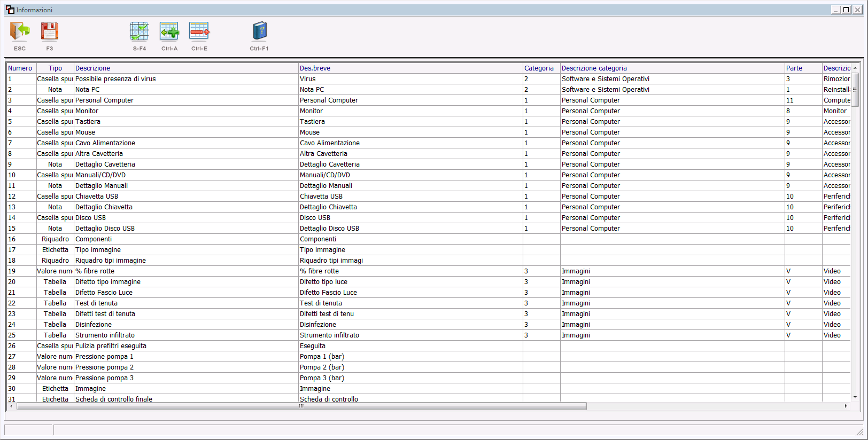Image resolution: width=868 pixels, height=440 pixels.
Task: Click the vertical scrollbar thumb
Action: (x=855, y=90)
